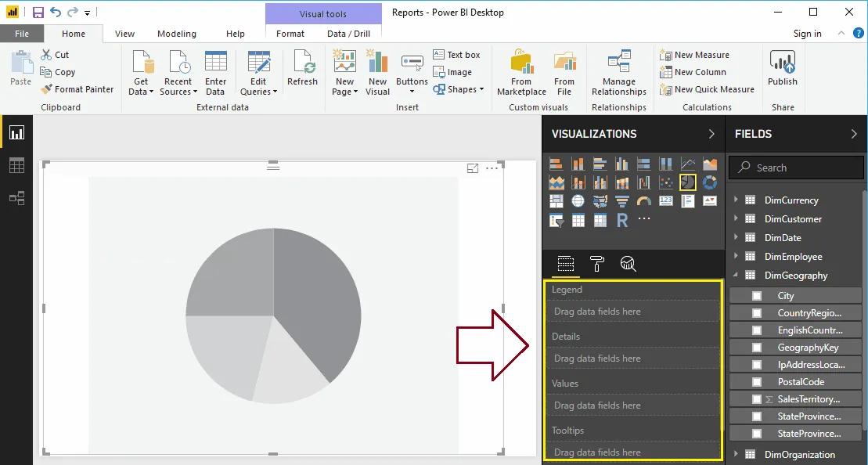Expand the DimCustomer table
The width and height of the screenshot is (868, 465).
[737, 218]
